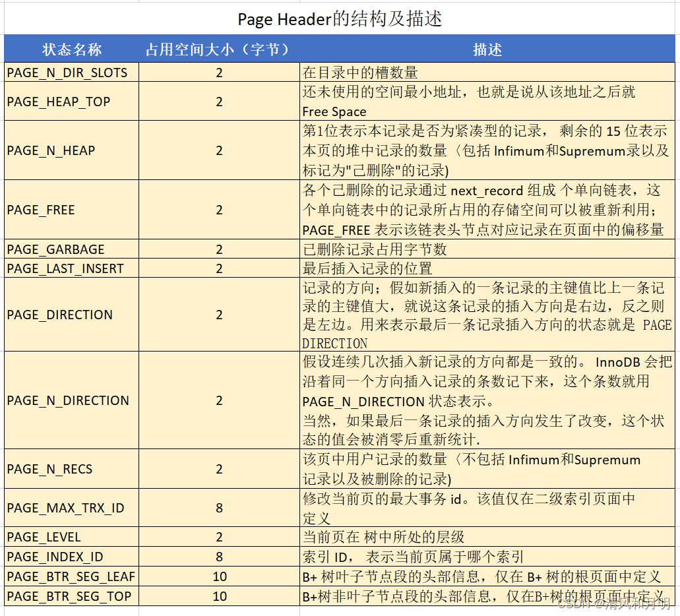Select the PAGE_INDEX_ID cell

click(x=71, y=557)
